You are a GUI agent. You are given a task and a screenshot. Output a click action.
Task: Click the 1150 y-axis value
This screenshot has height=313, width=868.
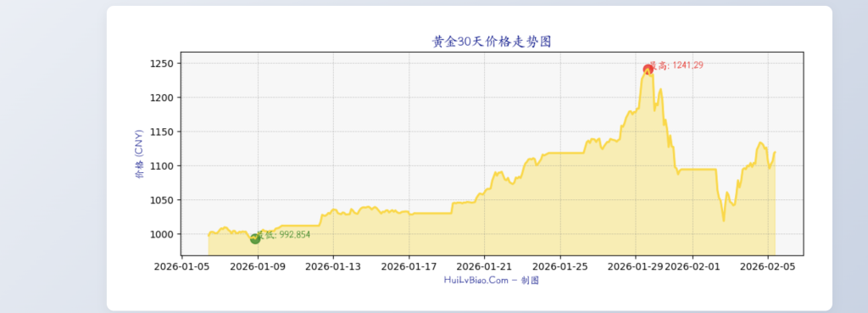point(162,131)
